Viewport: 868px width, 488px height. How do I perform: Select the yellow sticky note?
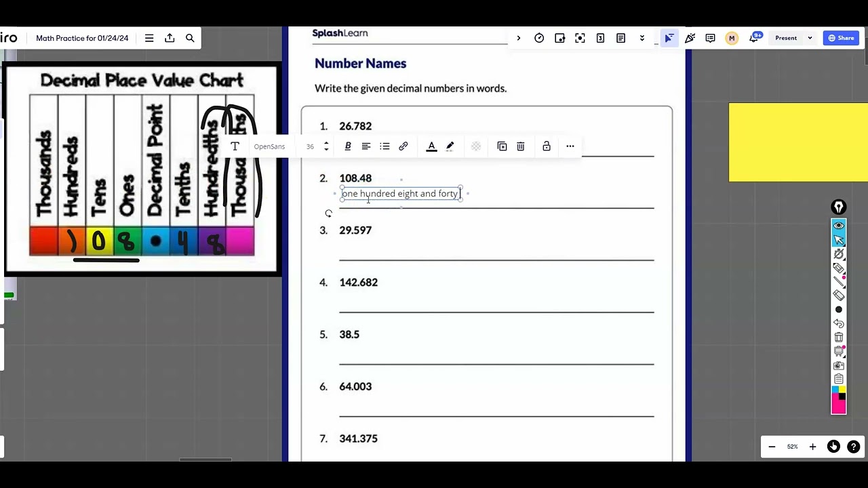click(798, 142)
